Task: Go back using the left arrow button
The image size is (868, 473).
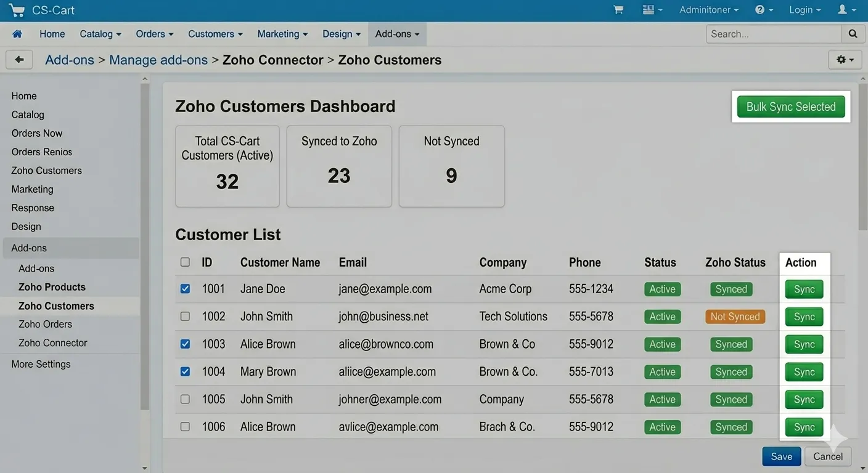Action: [x=19, y=60]
